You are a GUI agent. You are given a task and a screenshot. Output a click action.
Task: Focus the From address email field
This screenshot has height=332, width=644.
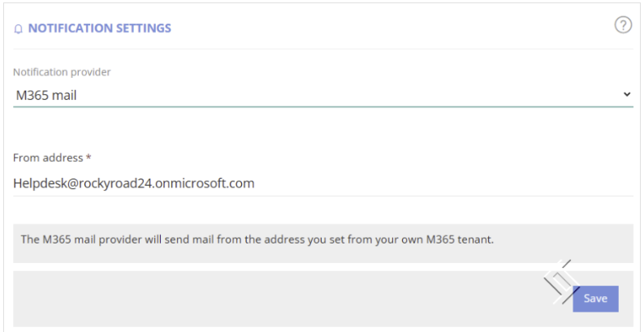(323, 183)
